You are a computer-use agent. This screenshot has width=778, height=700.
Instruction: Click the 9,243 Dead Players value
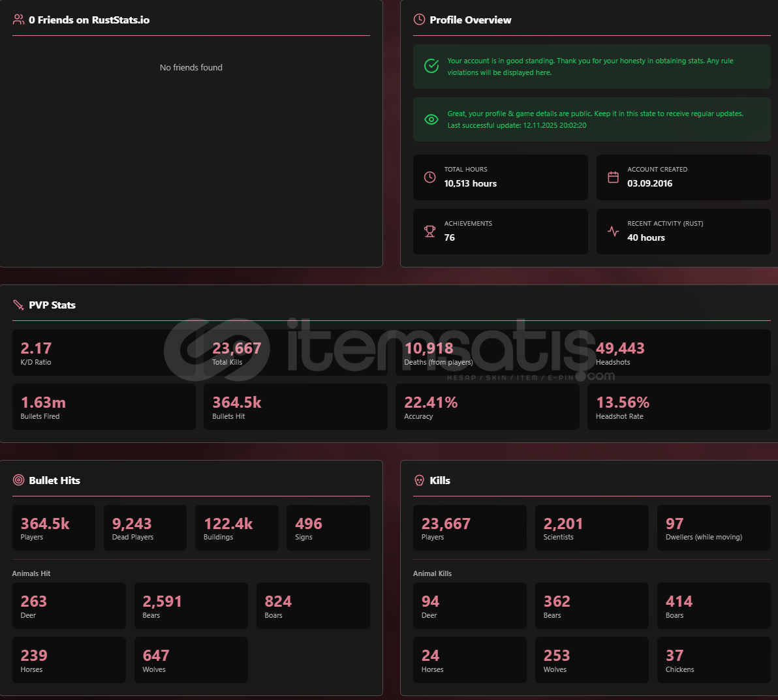pos(131,524)
